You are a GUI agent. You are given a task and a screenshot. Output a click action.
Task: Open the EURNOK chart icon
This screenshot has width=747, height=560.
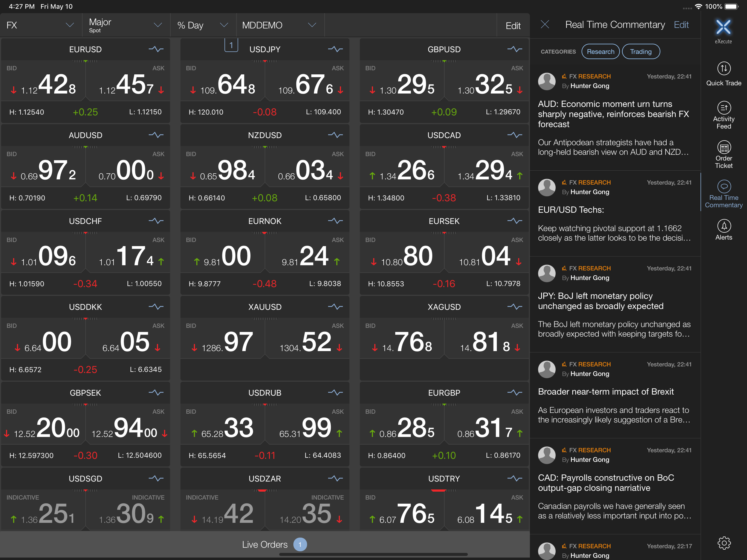tap(335, 221)
